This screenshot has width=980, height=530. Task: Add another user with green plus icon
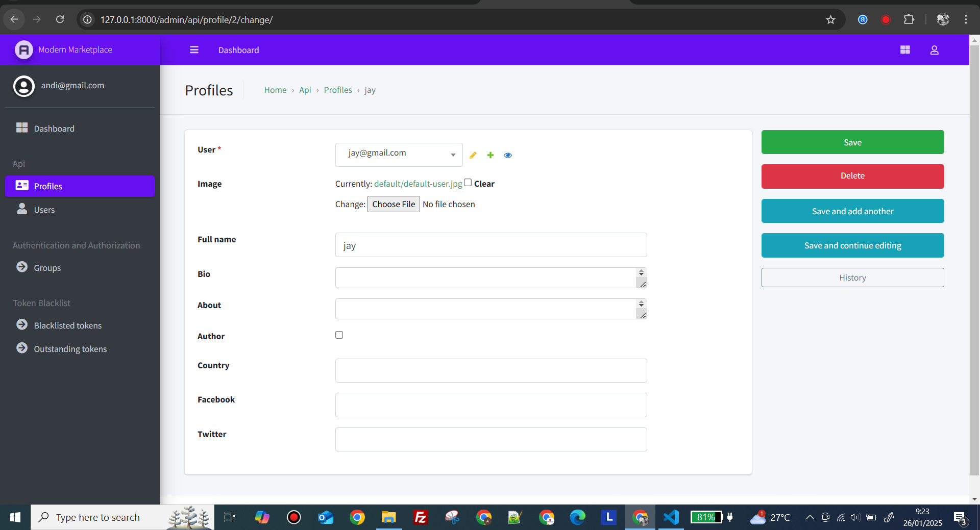(491, 155)
